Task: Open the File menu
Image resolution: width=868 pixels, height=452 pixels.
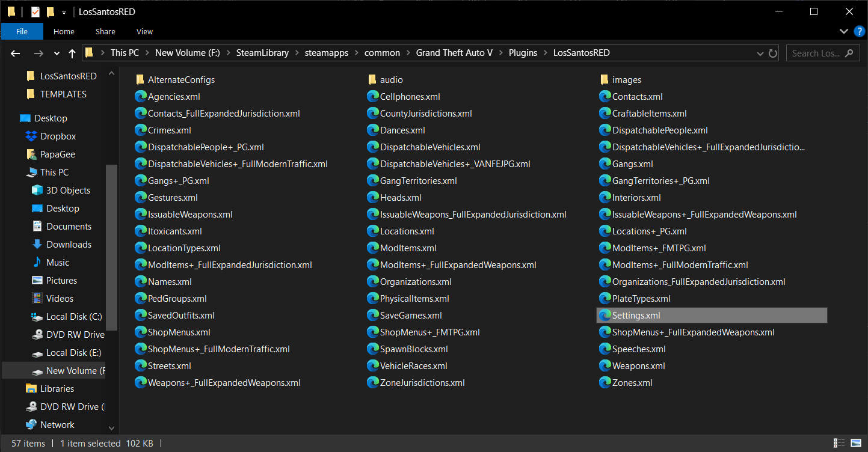Action: click(x=22, y=31)
